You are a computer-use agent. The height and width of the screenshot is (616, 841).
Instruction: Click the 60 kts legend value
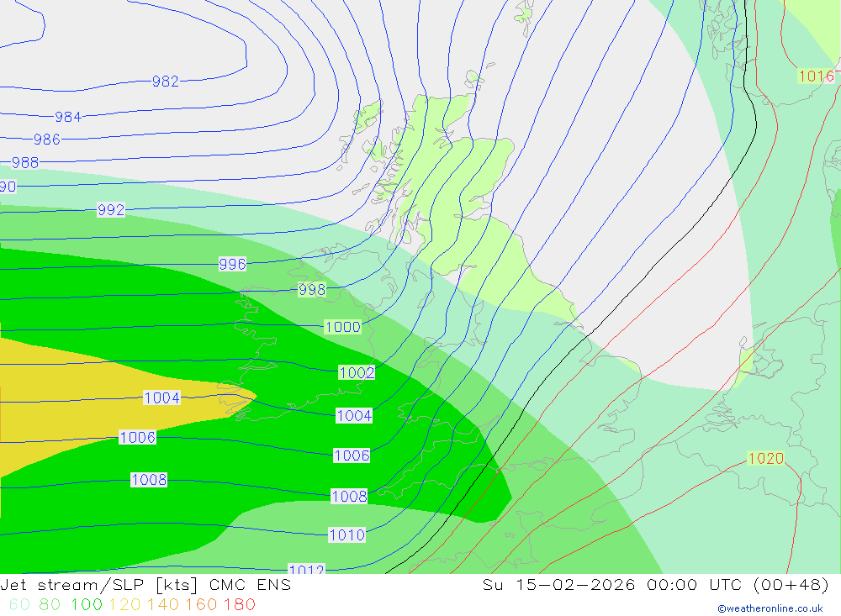[19, 605]
